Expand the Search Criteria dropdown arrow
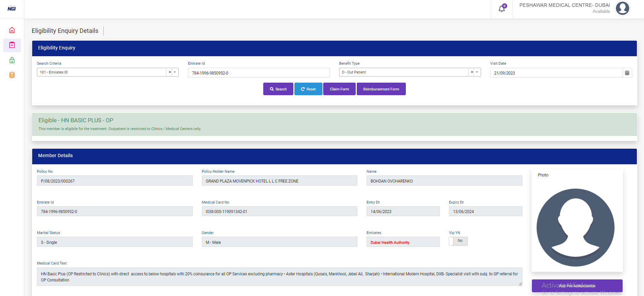 coord(175,72)
